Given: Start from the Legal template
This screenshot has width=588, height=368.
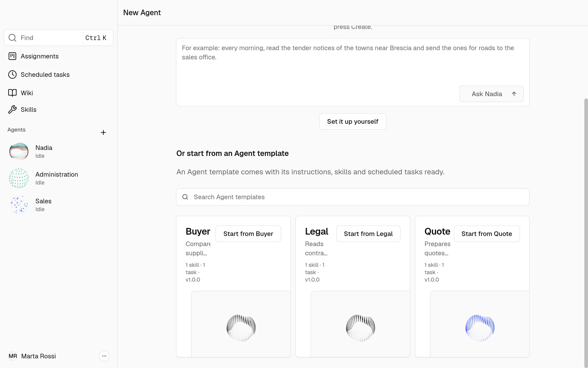Looking at the screenshot, I should [x=368, y=234].
